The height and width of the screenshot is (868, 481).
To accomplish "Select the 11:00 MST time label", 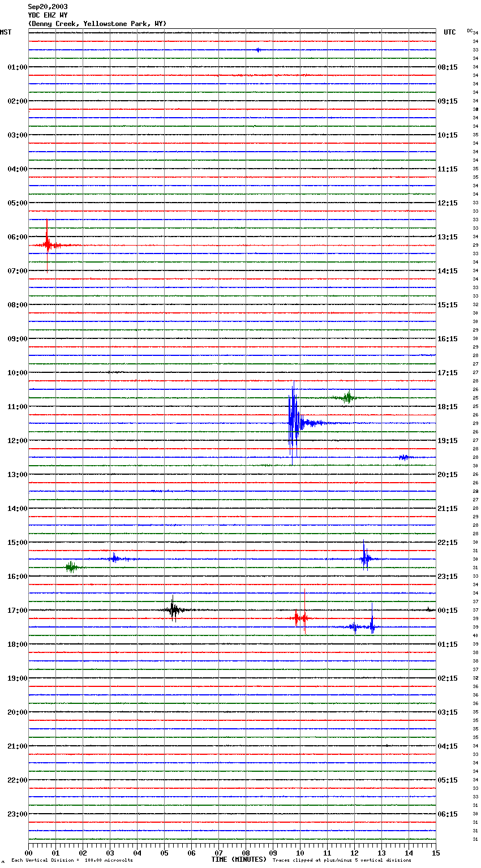I will click(18, 407).
